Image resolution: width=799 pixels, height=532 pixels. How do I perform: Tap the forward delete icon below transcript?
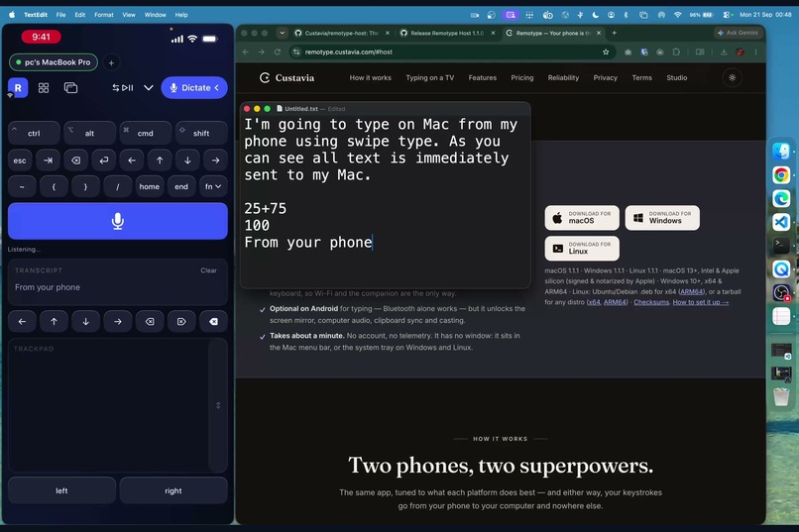click(181, 321)
